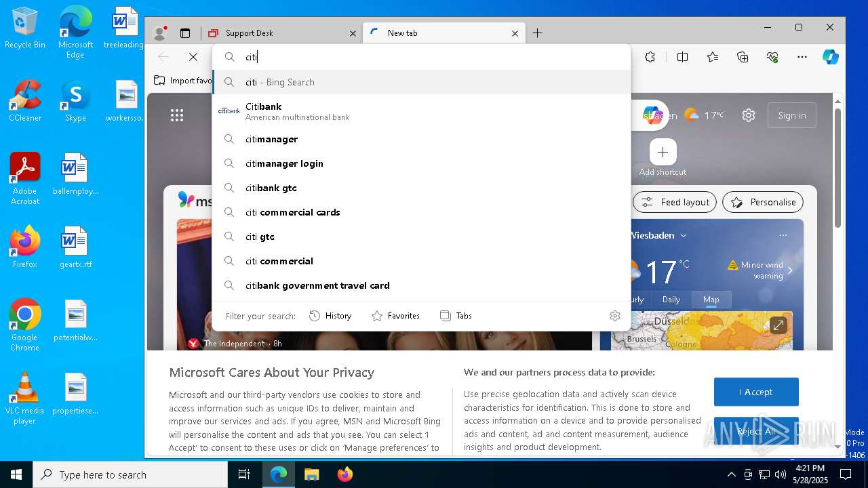Open the new tab page settings gear
This screenshot has width=868, height=488.
[x=749, y=115]
